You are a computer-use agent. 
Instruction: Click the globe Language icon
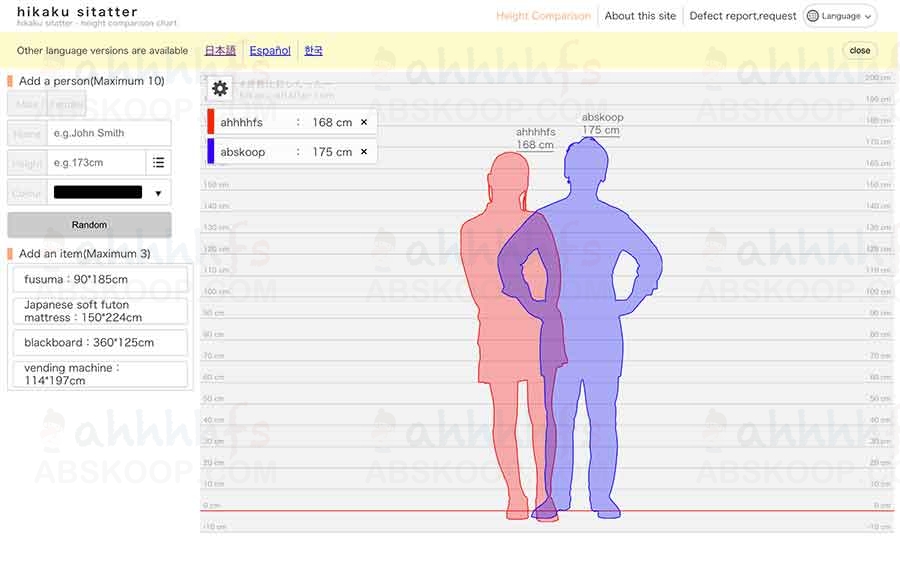pos(812,16)
